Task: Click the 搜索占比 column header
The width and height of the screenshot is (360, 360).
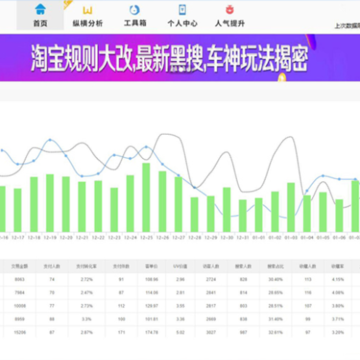Action: point(276,266)
